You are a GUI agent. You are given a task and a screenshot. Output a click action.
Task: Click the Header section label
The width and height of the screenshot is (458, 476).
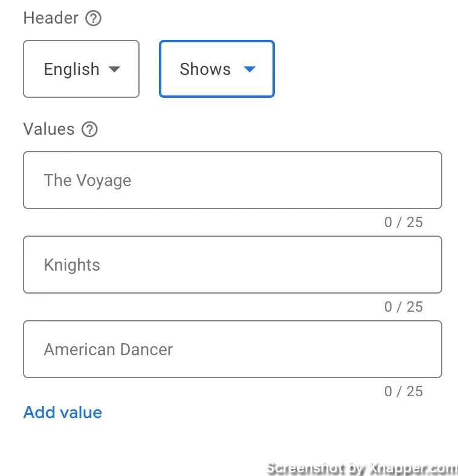pyautogui.click(x=51, y=18)
